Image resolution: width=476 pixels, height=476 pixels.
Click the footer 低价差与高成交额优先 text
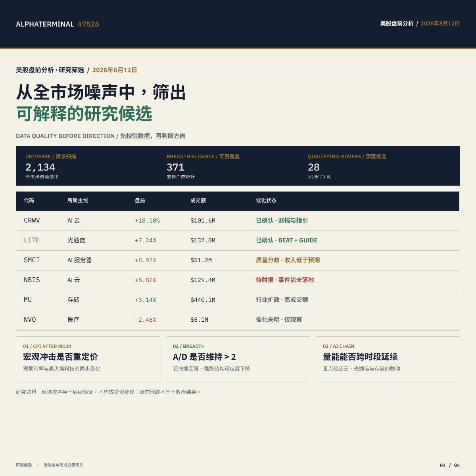tap(63, 465)
